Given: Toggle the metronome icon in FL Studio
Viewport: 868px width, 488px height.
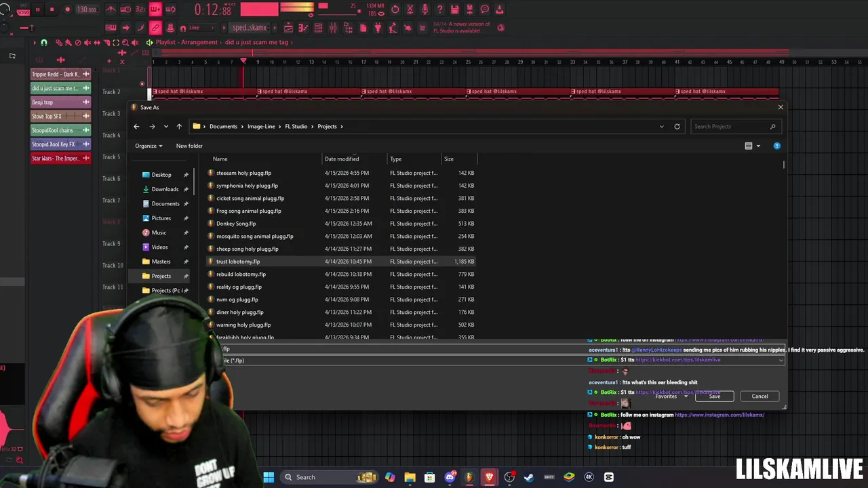Looking at the screenshot, I should click(111, 9).
